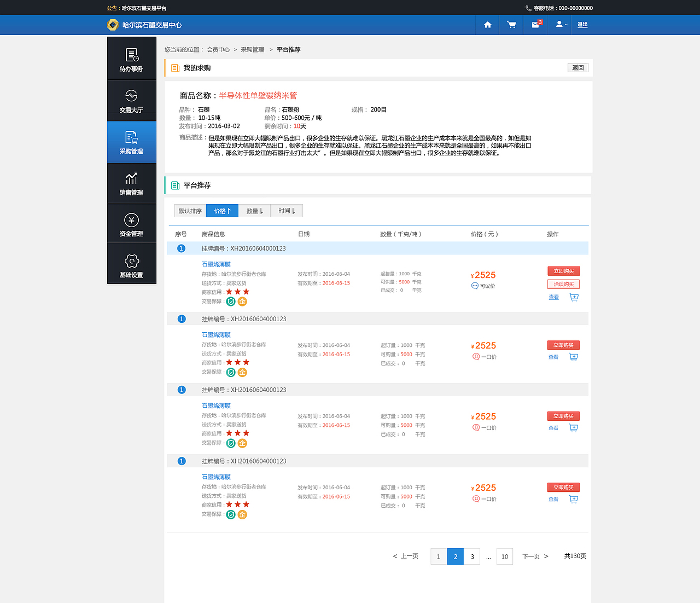The image size is (700, 603).
Task: Click first row 挂牌编号 XH20160604000123 header
Action: click(x=378, y=248)
